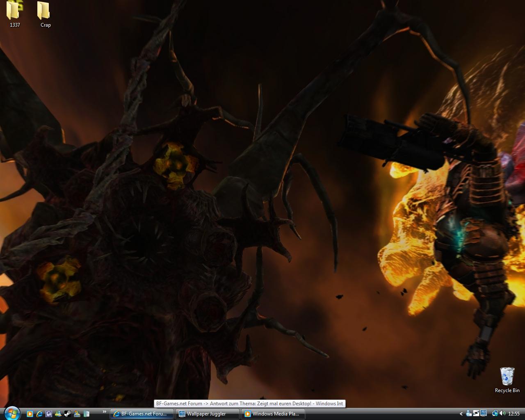Click the Quick Launch icon right of Steam
The height and width of the screenshot is (420, 525).
point(77,414)
